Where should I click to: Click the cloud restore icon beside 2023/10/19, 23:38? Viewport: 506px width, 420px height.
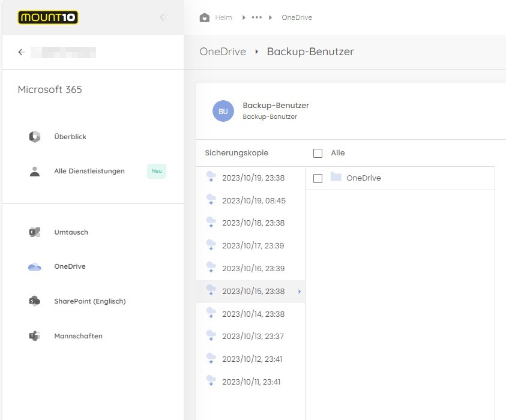tap(211, 178)
